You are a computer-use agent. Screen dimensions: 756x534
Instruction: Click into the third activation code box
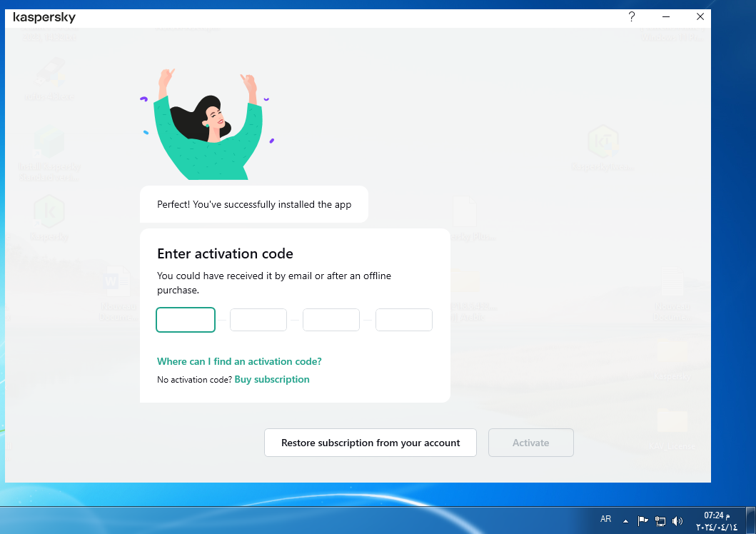(331, 320)
